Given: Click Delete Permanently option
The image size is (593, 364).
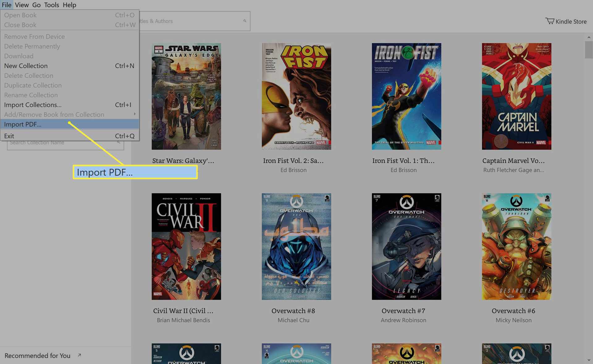Looking at the screenshot, I should point(32,46).
